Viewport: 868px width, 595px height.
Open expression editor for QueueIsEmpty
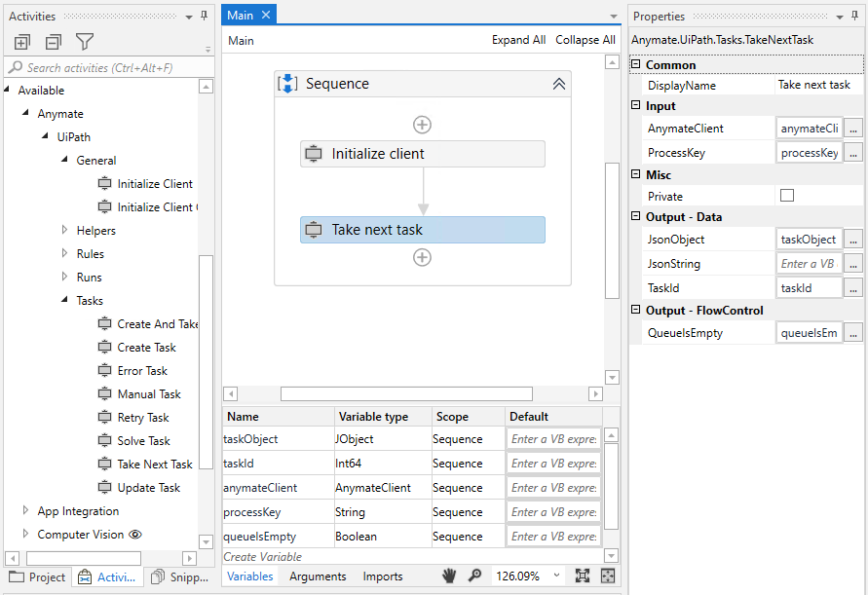tap(853, 333)
